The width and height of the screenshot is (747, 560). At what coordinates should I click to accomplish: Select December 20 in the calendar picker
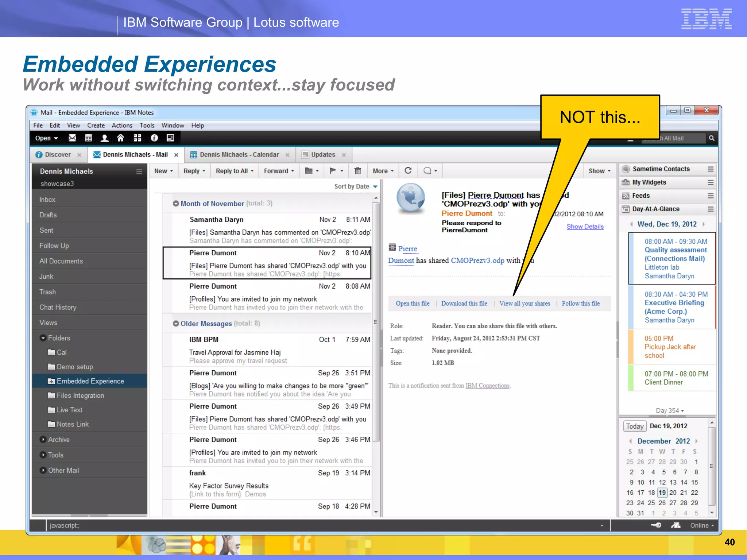[x=673, y=493]
